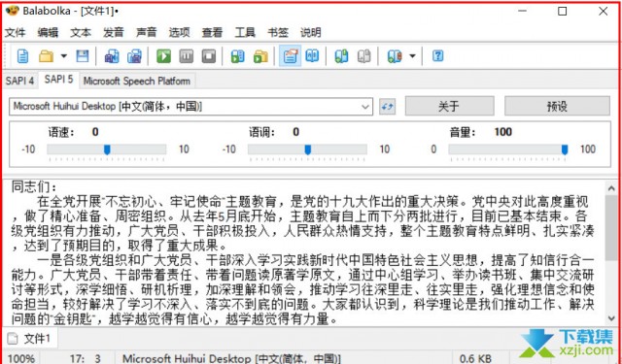Screen dimensions: 622x364
Task: Toggle the highlighted clipboard monitor icon
Action: click(290, 56)
